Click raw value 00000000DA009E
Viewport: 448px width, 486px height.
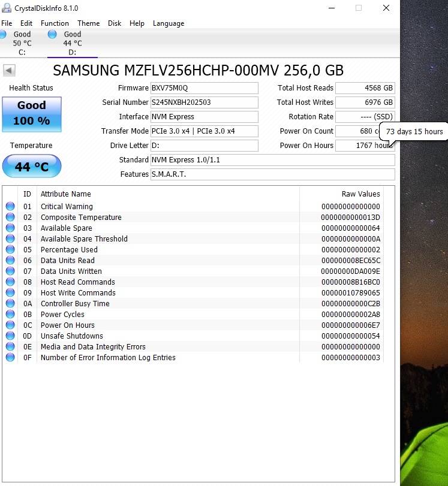pos(351,271)
